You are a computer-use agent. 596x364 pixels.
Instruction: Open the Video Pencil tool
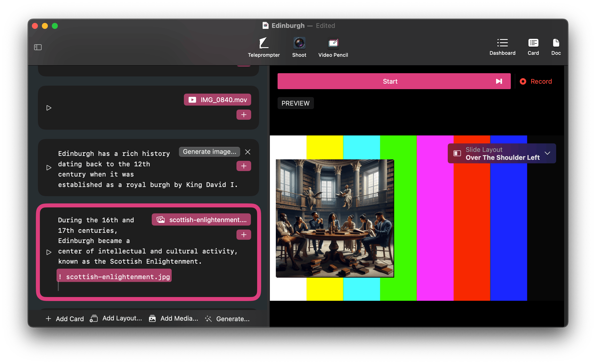[333, 47]
